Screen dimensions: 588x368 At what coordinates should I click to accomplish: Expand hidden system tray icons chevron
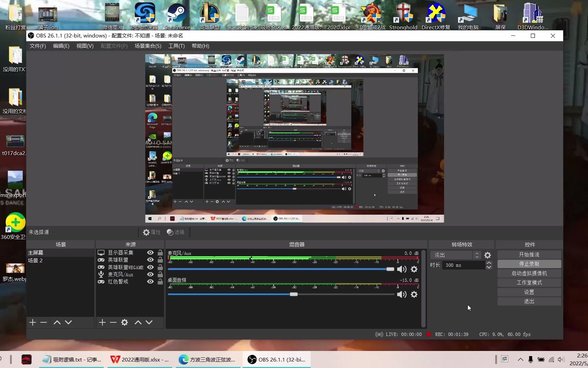click(x=520, y=359)
